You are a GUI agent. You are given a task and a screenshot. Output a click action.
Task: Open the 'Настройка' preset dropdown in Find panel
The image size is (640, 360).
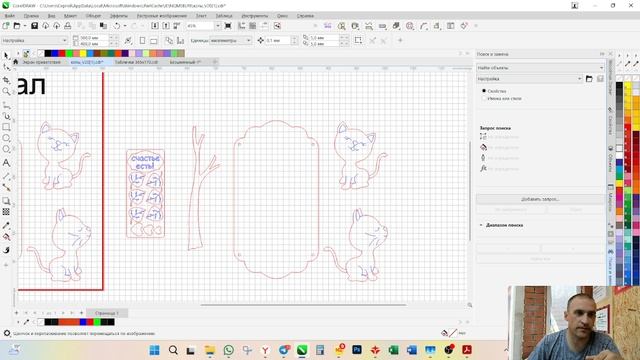[529, 79]
